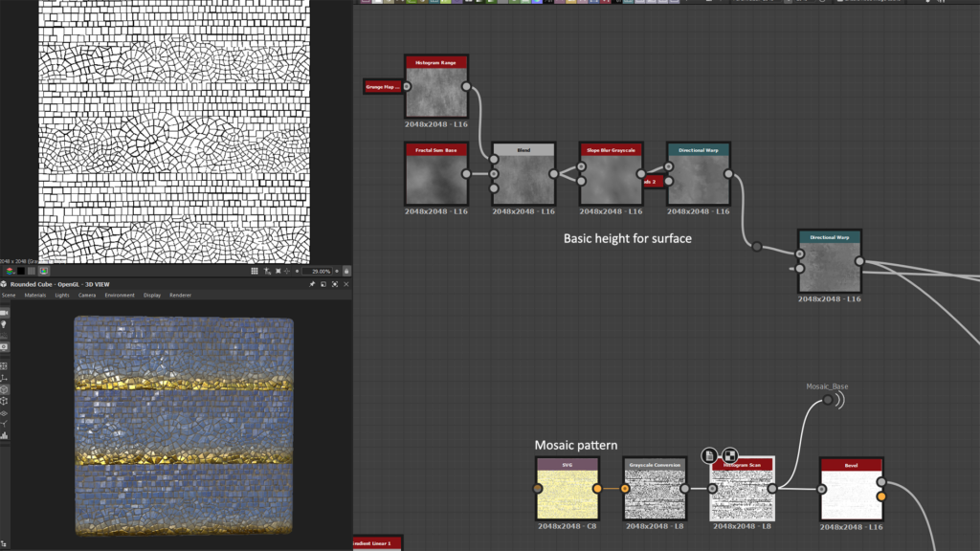This screenshot has width=980, height=551.
Task: Click the 29.00% zoom input field
Action: point(316,272)
